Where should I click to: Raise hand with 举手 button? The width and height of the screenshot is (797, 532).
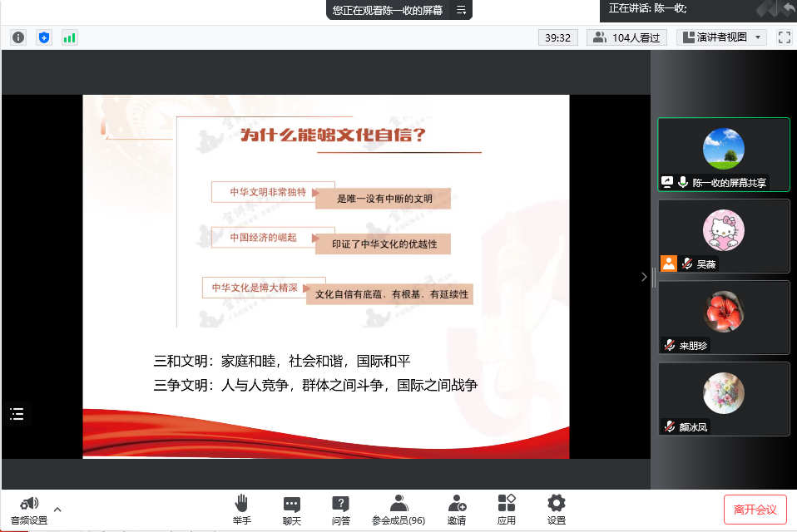click(241, 509)
